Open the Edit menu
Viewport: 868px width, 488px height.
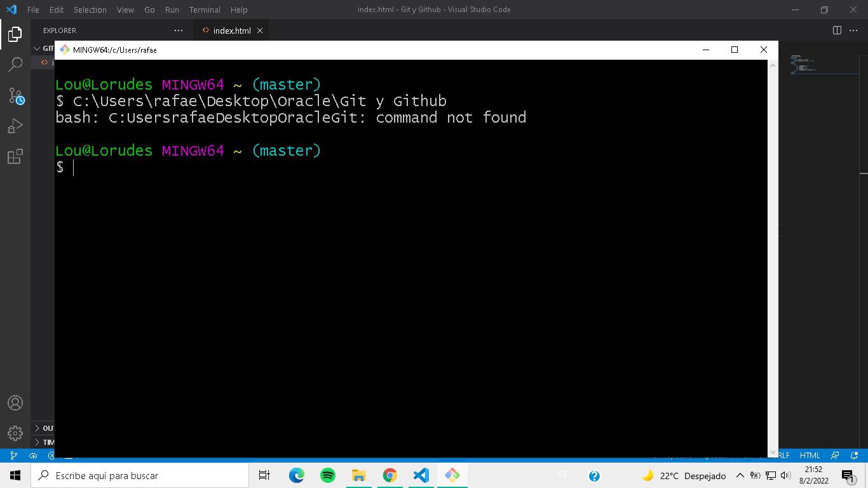point(57,10)
